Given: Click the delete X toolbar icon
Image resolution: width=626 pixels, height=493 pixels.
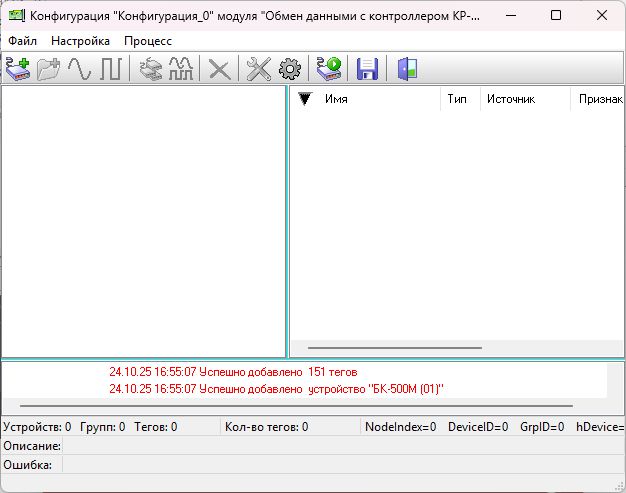Looking at the screenshot, I should point(219,69).
